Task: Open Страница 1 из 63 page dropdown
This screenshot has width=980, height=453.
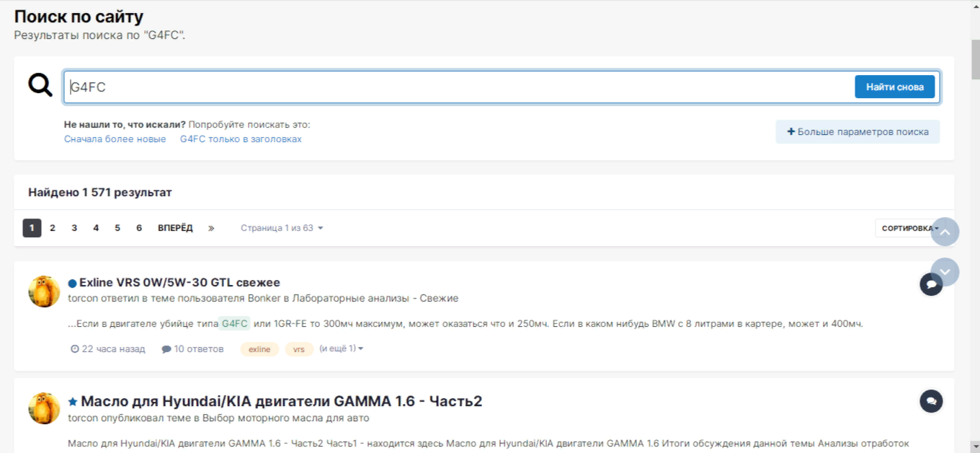Action: coord(282,228)
